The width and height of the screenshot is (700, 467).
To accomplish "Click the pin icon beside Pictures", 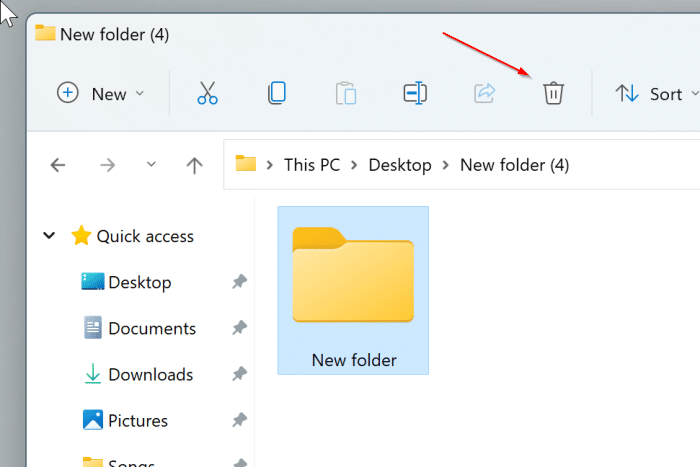I will tap(239, 420).
